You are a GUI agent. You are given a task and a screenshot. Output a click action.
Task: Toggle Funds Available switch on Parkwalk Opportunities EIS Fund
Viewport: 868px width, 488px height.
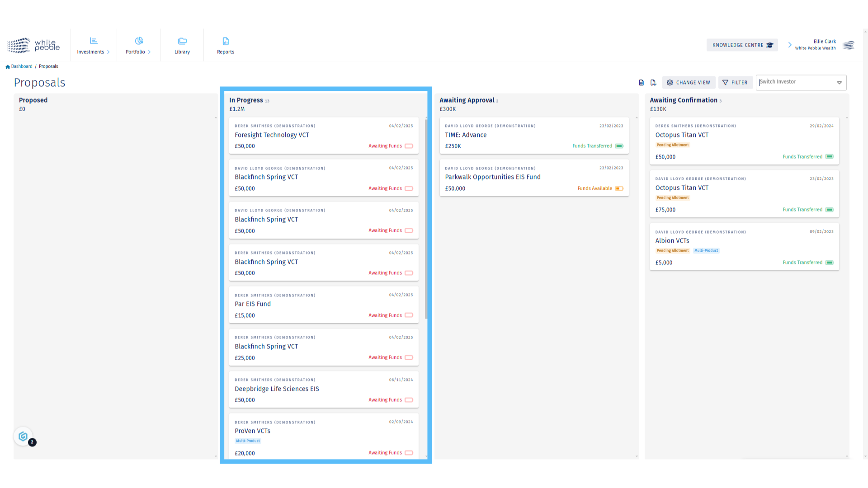[x=619, y=188]
